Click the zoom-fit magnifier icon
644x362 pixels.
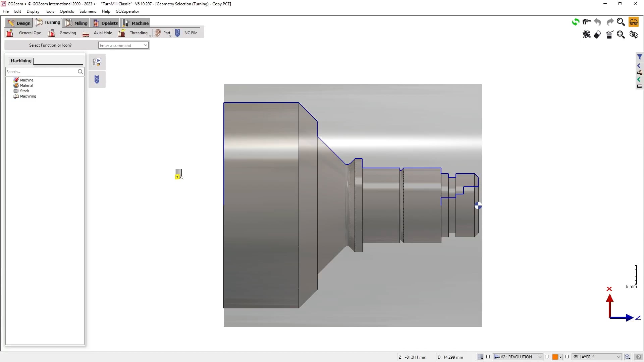(x=621, y=35)
